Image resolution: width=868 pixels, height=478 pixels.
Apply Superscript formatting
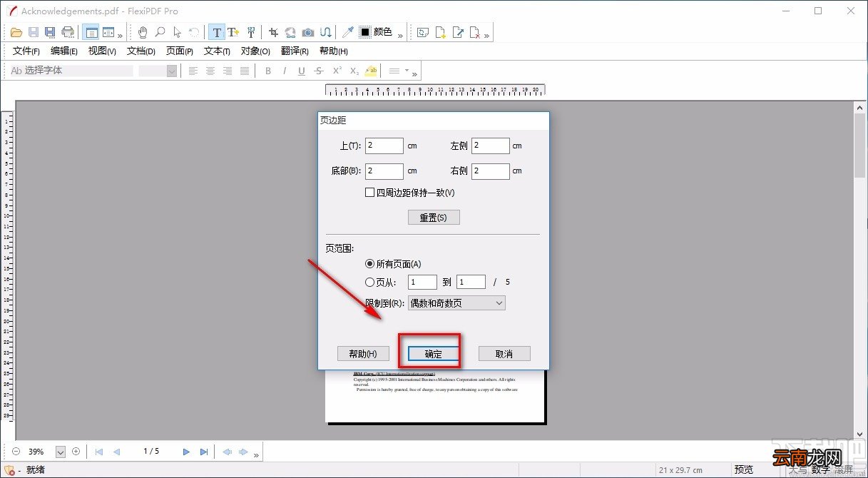337,71
